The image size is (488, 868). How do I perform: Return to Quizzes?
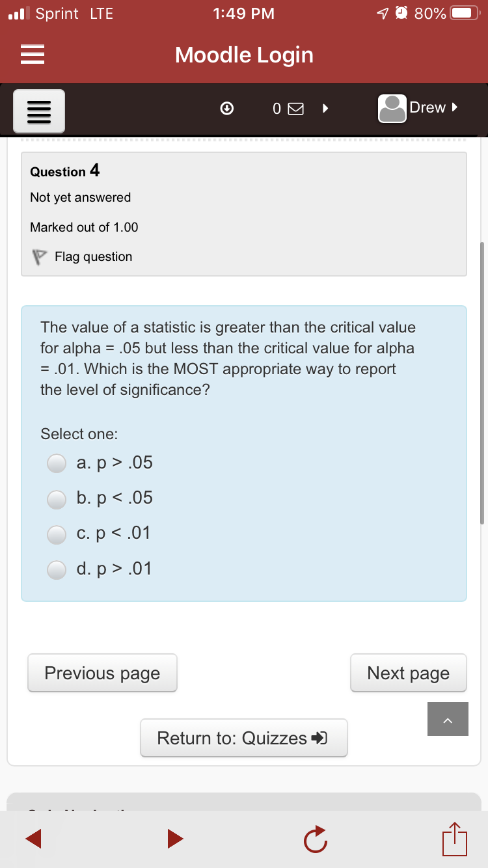pos(243,738)
